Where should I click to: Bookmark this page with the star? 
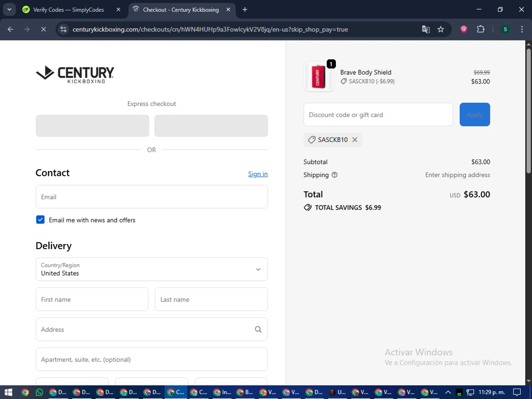[441, 29]
